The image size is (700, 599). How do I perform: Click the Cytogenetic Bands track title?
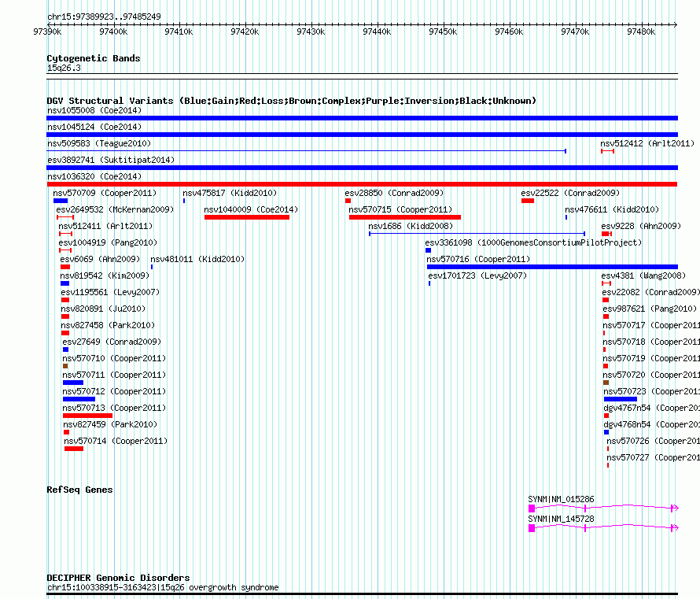93,58
